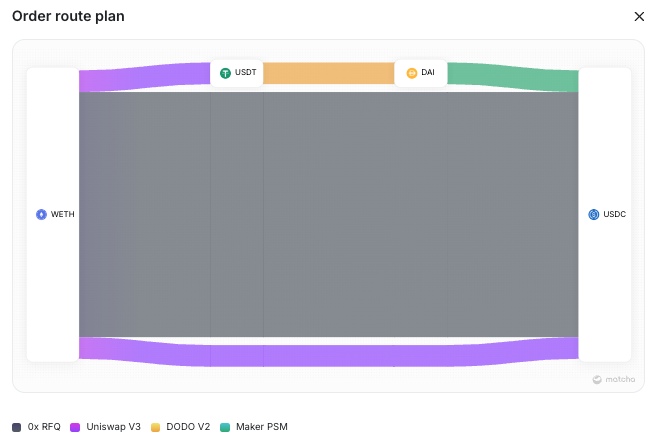Screen dimensions: 659x444
Task: Click the Uniswap V3 legend swatch
Action: 74,427
